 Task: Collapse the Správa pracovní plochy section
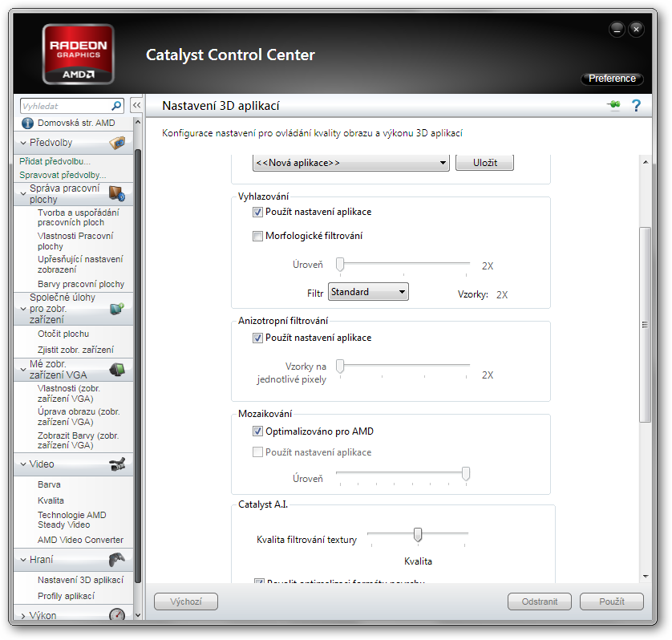pyautogui.click(x=23, y=193)
